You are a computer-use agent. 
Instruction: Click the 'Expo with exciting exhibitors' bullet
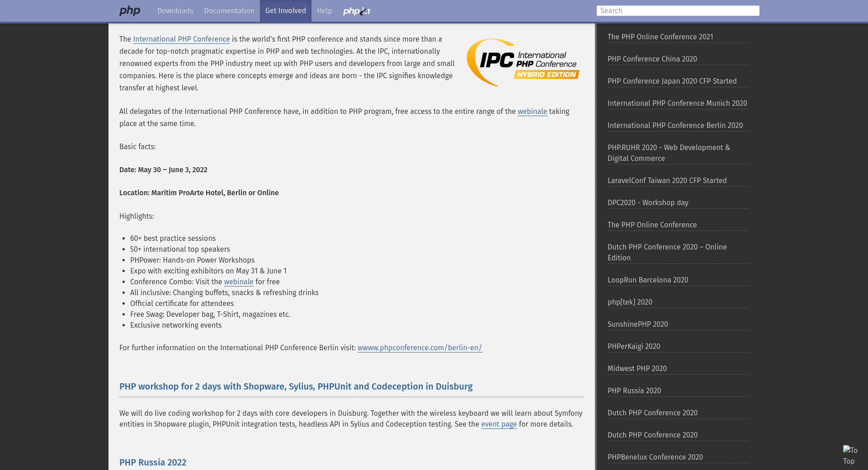pos(208,271)
